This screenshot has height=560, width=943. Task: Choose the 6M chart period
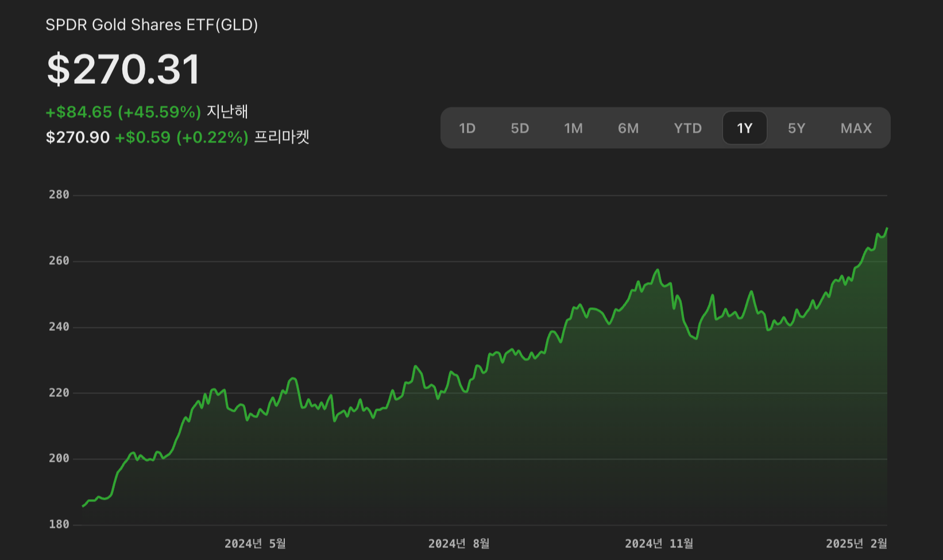click(628, 128)
